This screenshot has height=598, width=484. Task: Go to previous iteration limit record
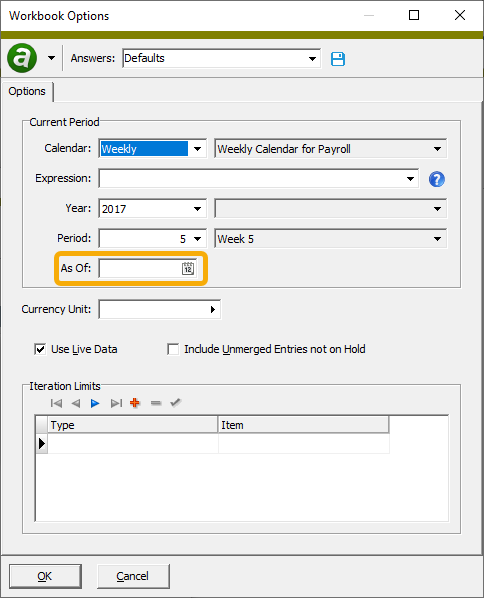[76, 403]
